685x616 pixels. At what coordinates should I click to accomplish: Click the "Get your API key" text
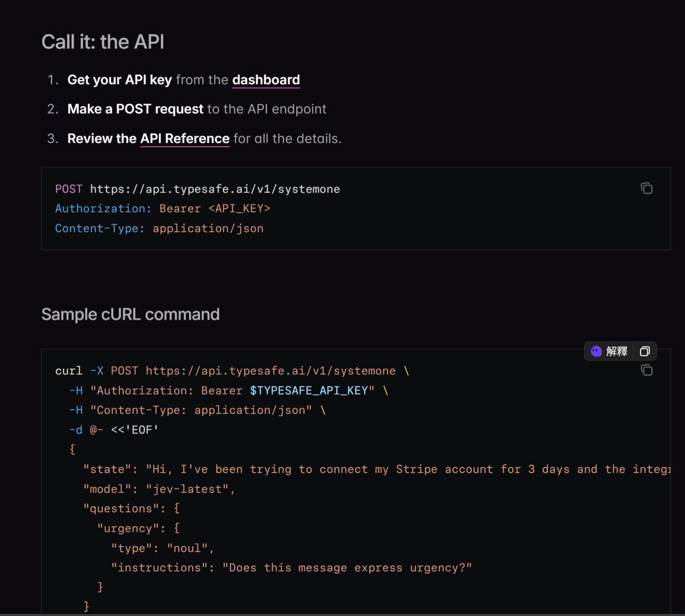(x=120, y=80)
